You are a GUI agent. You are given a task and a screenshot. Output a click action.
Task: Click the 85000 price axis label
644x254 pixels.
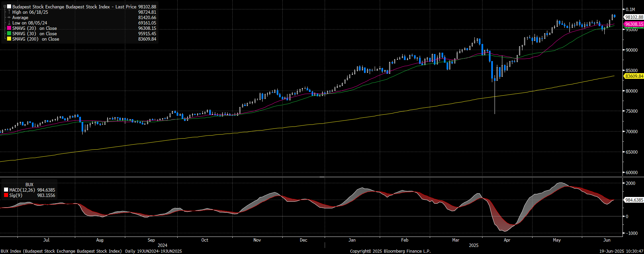[x=632, y=70]
